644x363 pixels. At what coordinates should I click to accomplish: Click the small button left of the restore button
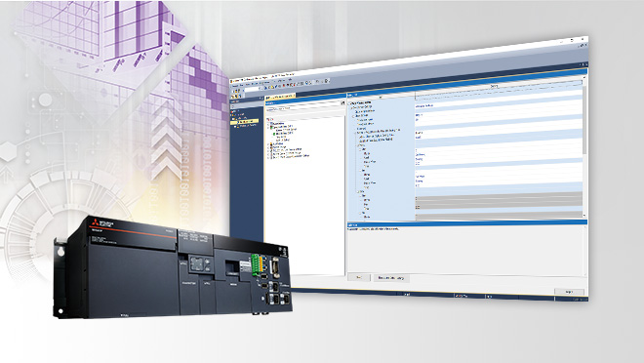point(359,277)
